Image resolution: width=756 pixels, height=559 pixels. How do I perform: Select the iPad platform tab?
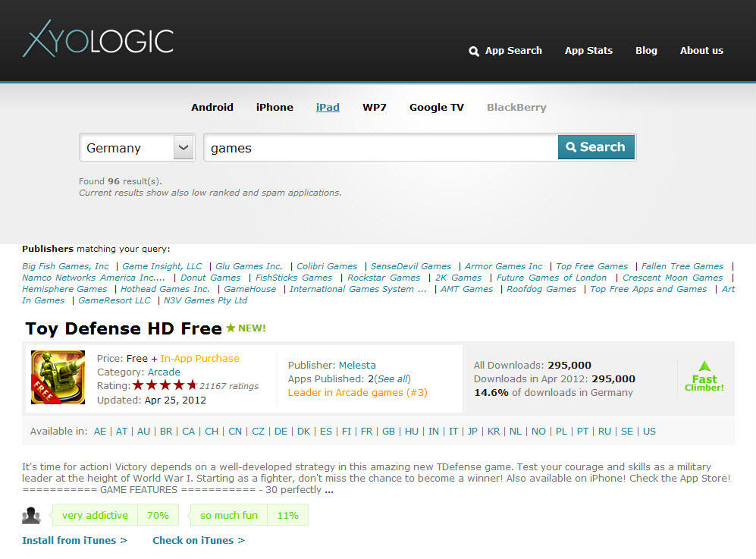[x=328, y=107]
